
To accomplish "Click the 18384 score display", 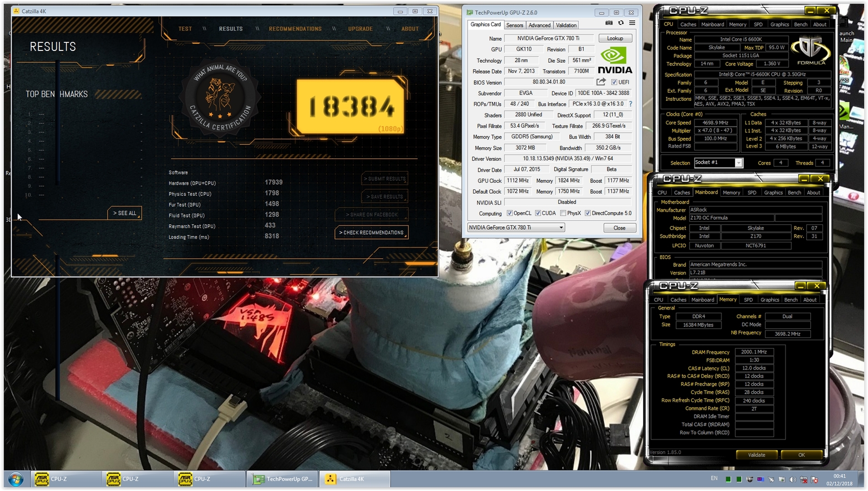I will tap(350, 107).
